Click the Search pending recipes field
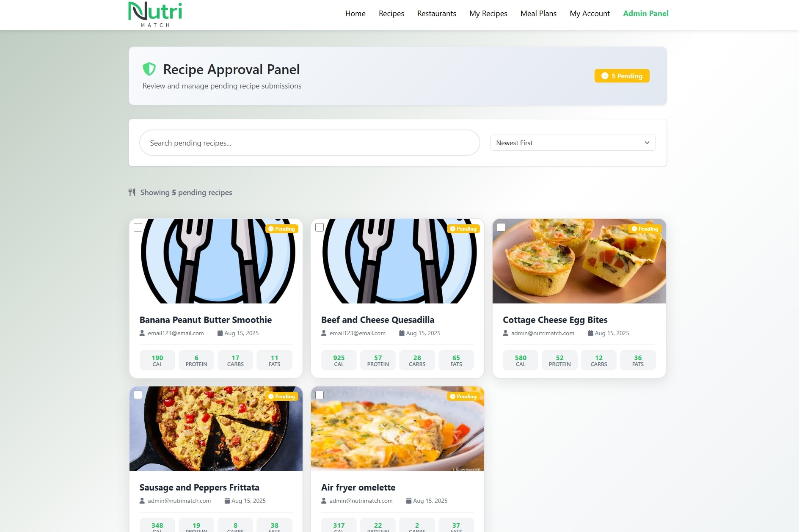The height and width of the screenshot is (532, 799). point(310,143)
